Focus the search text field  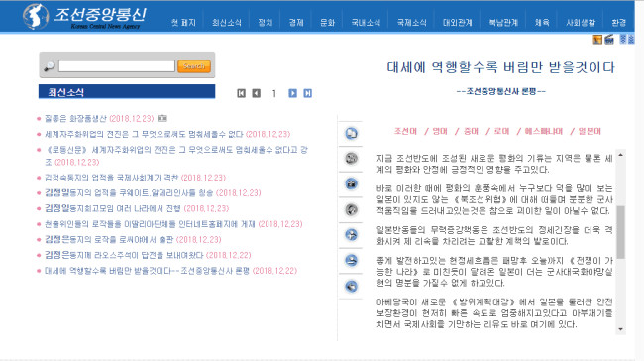(117, 66)
